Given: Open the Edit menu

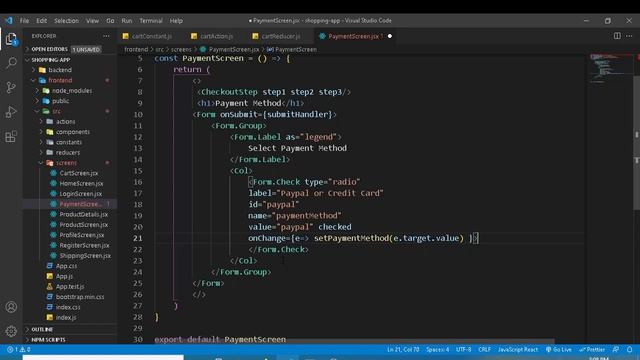Looking at the screenshot, I should pos(42,20).
